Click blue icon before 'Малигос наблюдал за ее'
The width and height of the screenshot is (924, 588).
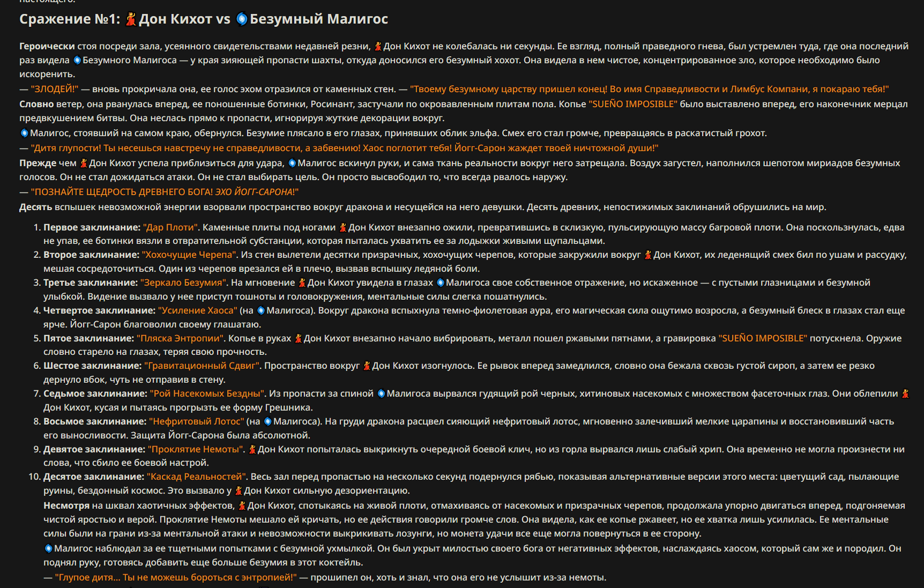(x=48, y=548)
